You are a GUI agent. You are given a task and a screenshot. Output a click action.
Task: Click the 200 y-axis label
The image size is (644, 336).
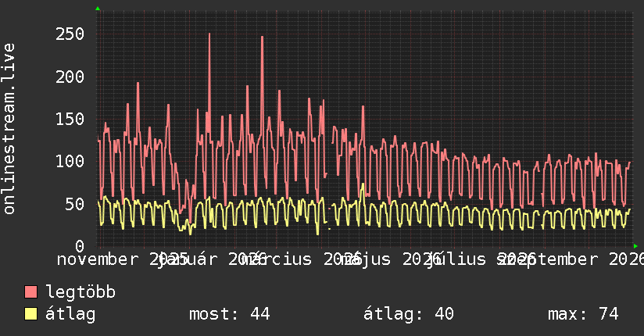(70, 77)
